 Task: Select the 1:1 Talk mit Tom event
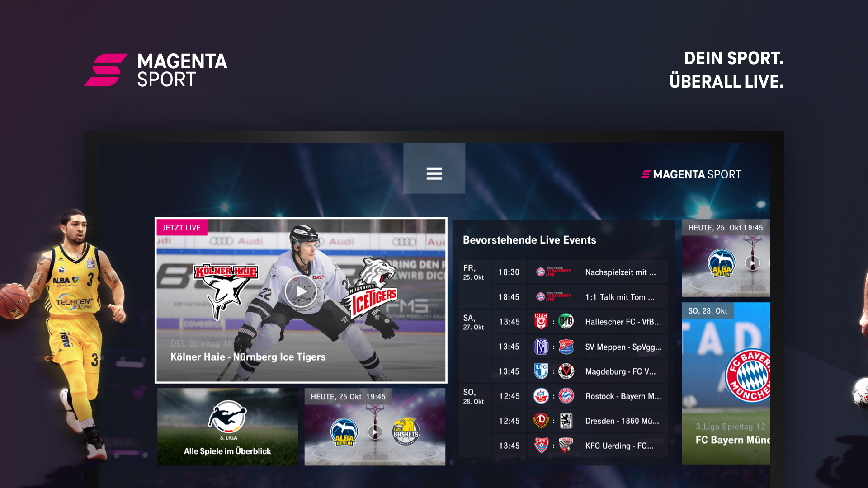tap(580, 297)
